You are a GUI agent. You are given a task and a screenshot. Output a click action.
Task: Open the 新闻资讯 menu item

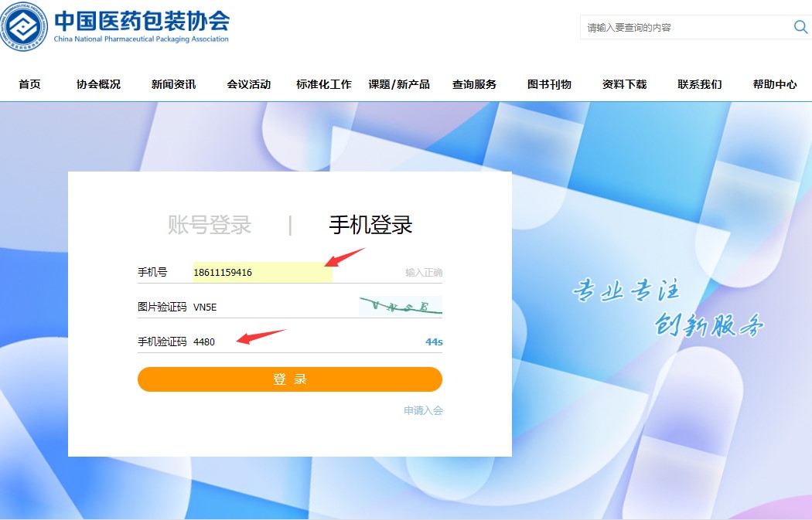click(x=173, y=84)
